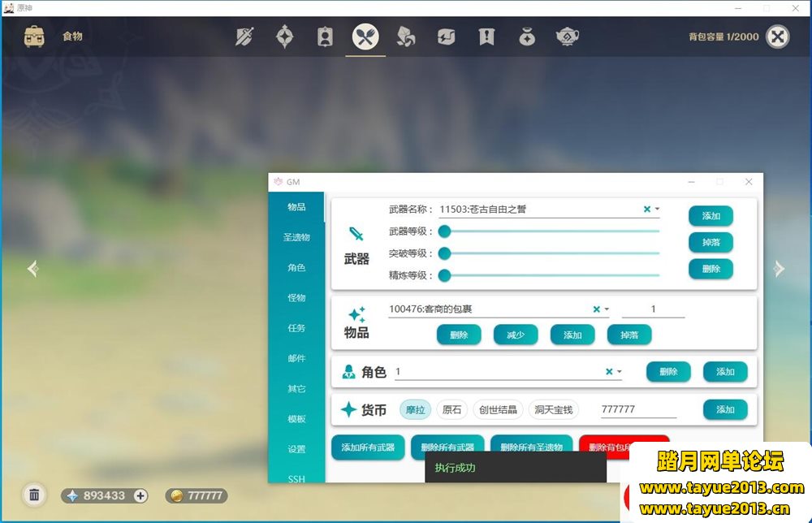The image size is (812, 523).
Task: Click the Mora coin icon
Action: [177, 495]
